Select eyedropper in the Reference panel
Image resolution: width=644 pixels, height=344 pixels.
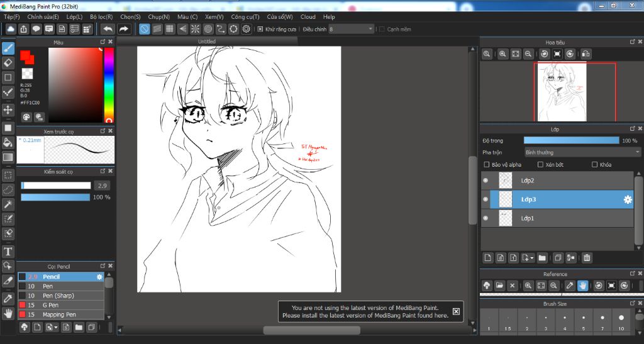pos(569,286)
